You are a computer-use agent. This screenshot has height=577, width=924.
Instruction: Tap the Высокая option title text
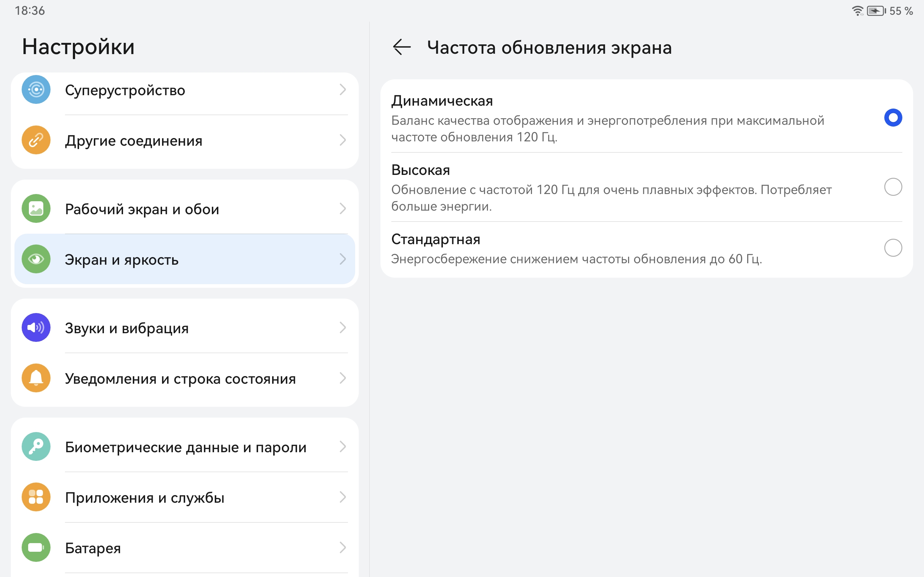(420, 170)
